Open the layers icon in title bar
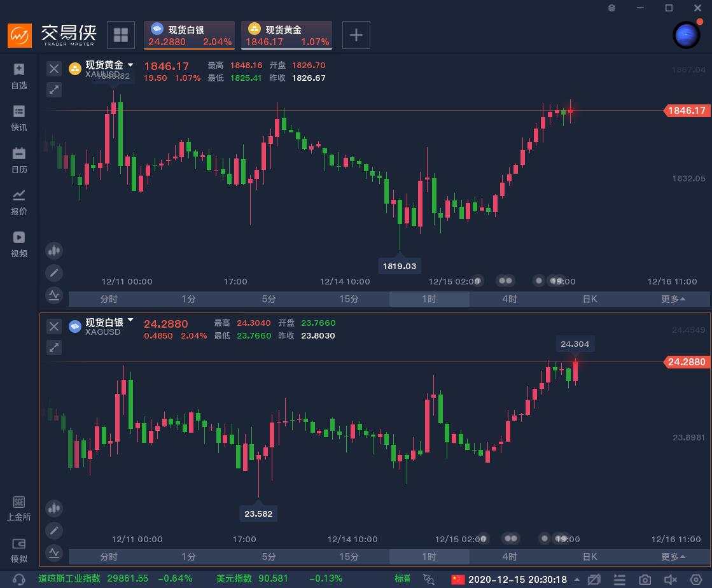 611,8
